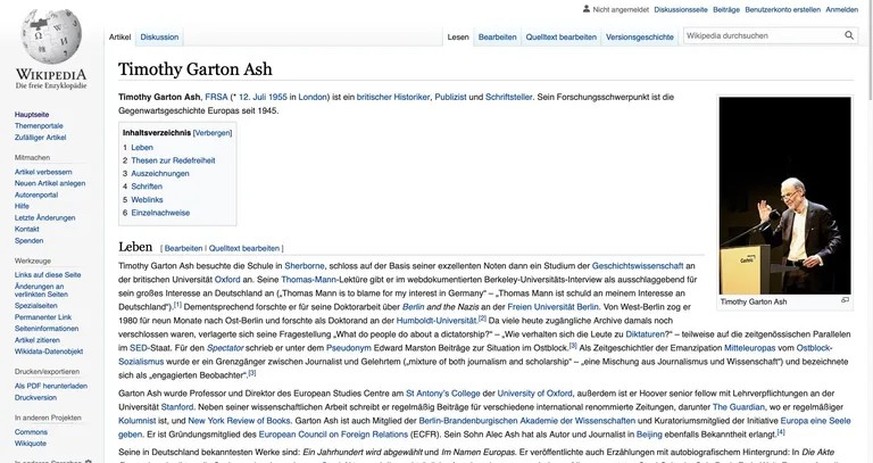
Task: Open Änderungen an verlinkten Seiten
Action: [41, 290]
